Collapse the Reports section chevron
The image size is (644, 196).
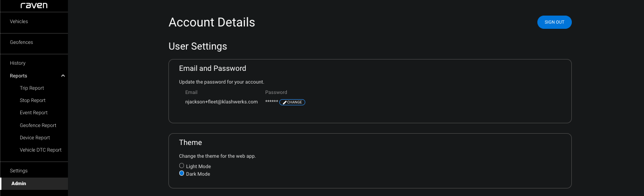pyautogui.click(x=63, y=76)
